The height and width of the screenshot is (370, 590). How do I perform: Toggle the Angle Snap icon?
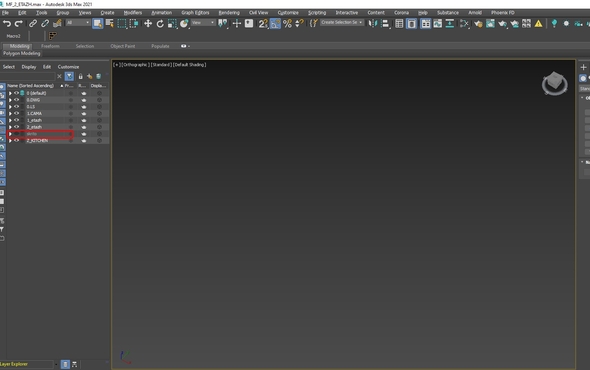pos(275,23)
